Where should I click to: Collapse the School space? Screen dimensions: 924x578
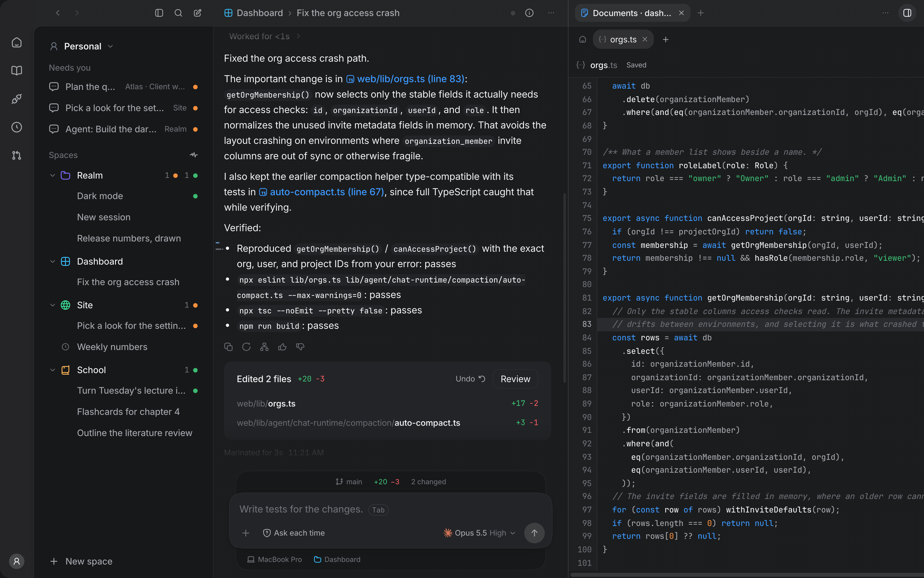click(53, 370)
